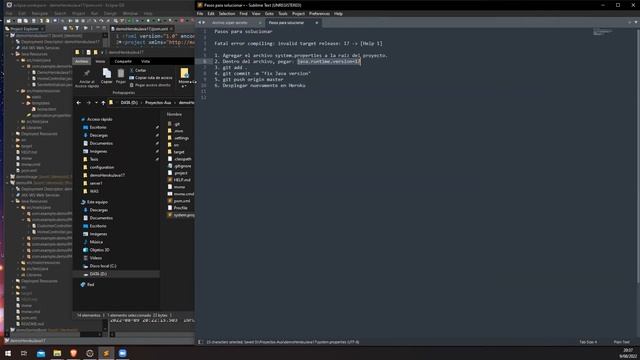Click 'DATA (D:)' in the address breadcrumb
This screenshot has height=360, width=640.
pyautogui.click(x=129, y=103)
